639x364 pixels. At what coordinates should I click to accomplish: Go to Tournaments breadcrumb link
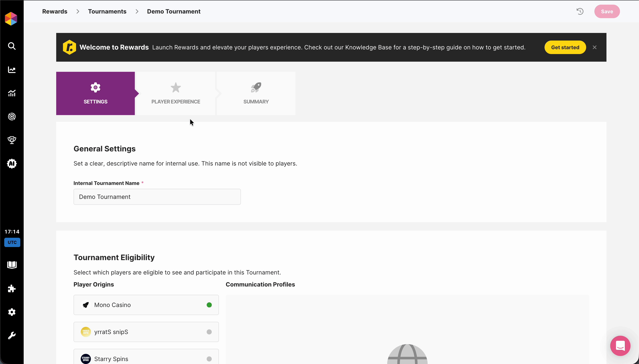click(107, 11)
